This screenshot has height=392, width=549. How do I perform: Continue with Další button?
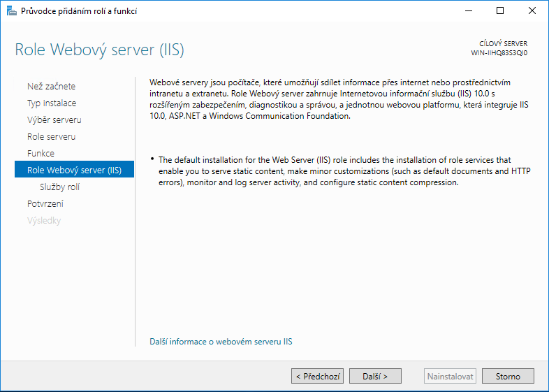(375, 376)
